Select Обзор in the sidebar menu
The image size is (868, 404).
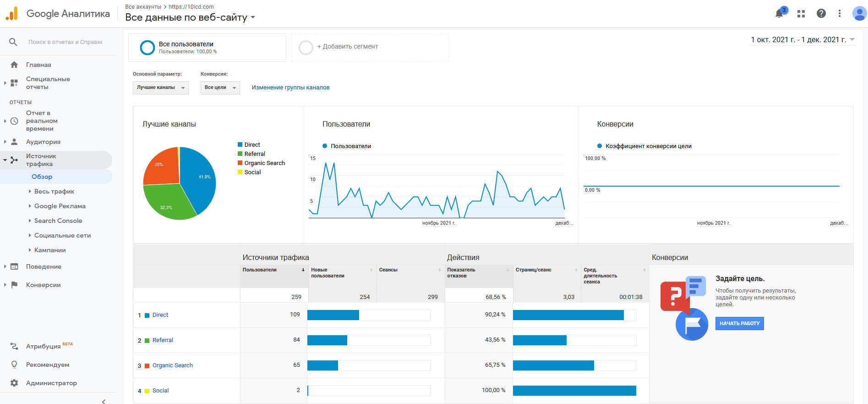tap(42, 177)
